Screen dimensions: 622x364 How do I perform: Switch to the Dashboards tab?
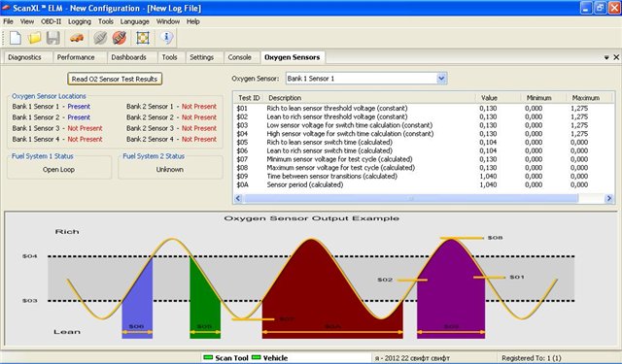(128, 57)
